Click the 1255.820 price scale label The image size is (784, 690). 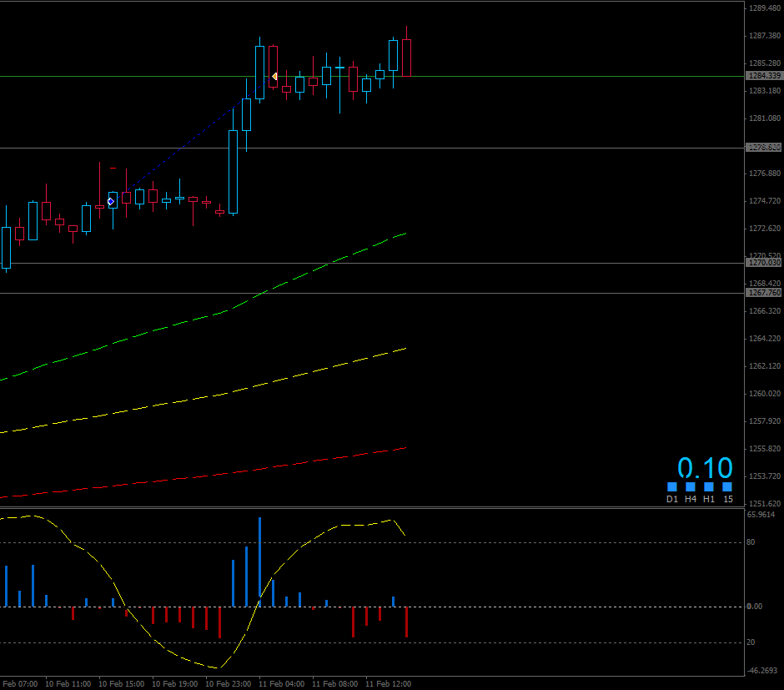click(765, 449)
